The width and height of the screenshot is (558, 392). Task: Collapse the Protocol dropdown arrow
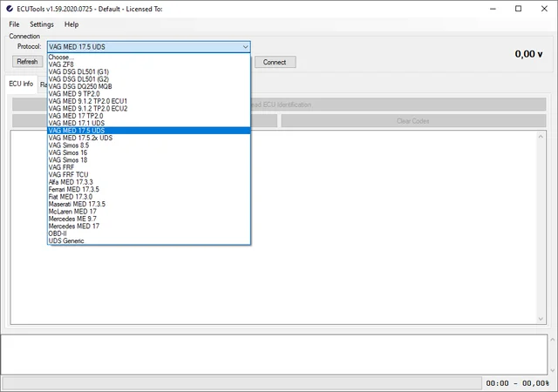(245, 46)
